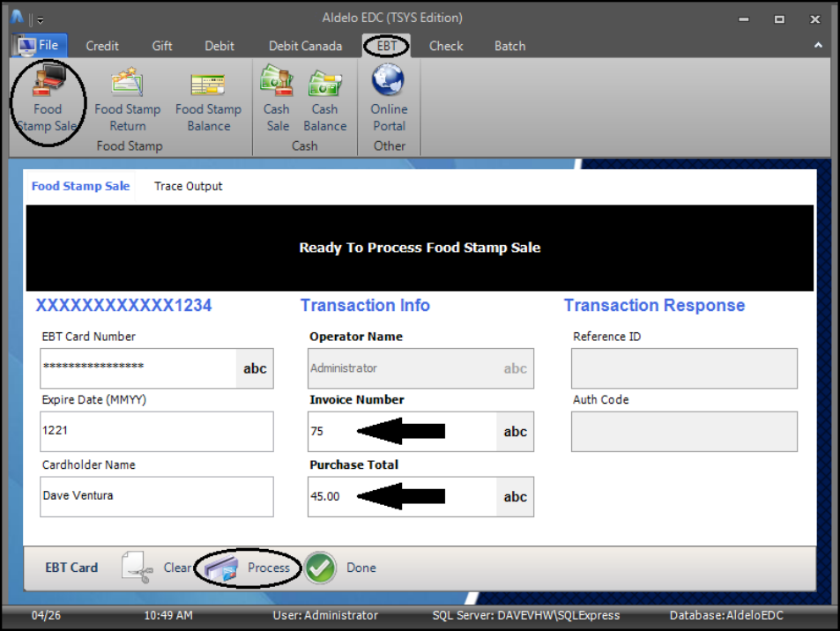Switch to the Gift ribbon tab
840x631 pixels.
click(162, 46)
